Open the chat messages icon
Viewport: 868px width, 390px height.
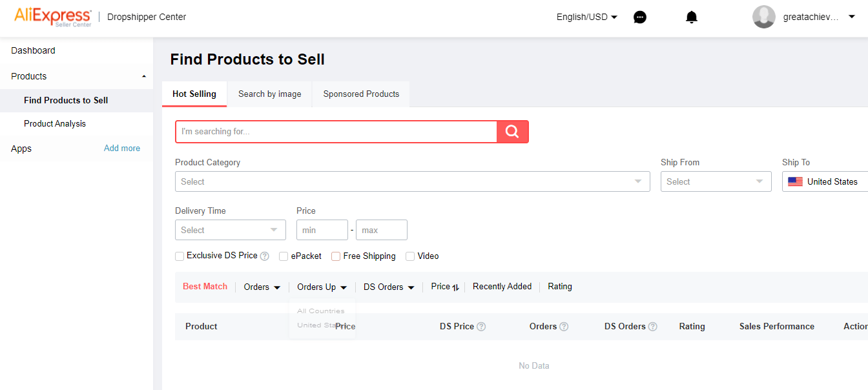pos(640,17)
